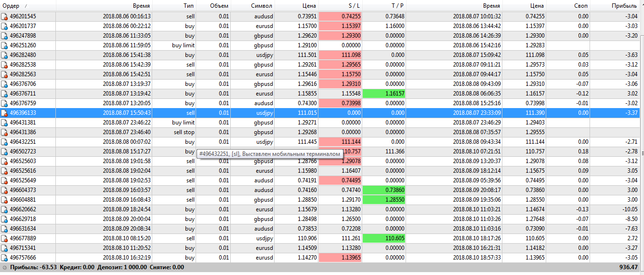Click the order icon for 496432251
This screenshot has width=644, height=275.
click(4, 142)
